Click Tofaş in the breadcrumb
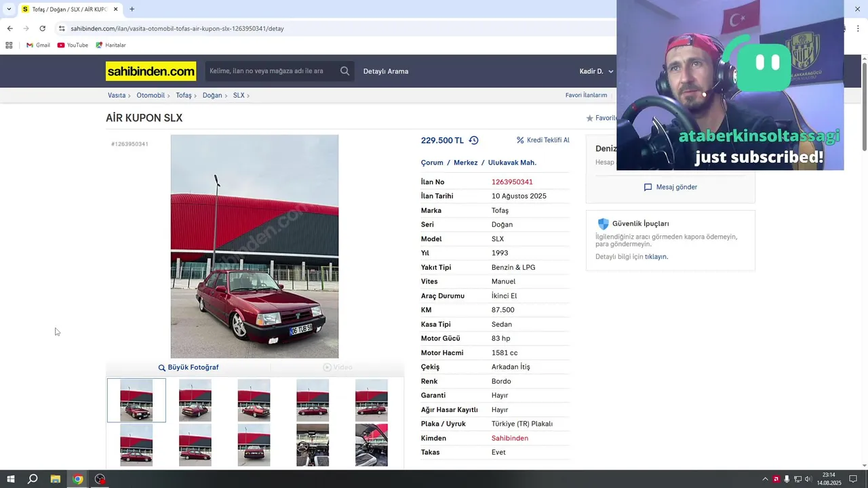The height and width of the screenshot is (488, 868). (184, 96)
